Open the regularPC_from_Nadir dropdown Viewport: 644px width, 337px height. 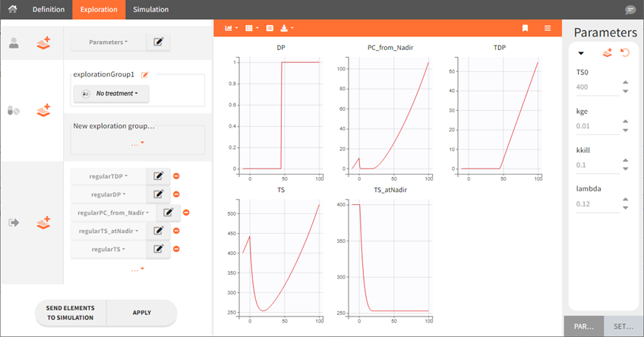(x=114, y=213)
